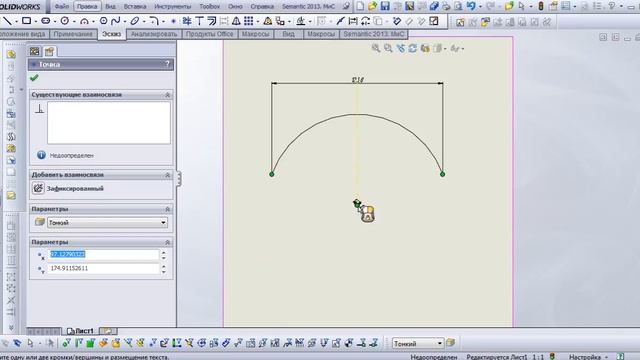The image size is (640, 360).
Task: Click the Save icon in top toolbar
Action: click(x=385, y=6)
